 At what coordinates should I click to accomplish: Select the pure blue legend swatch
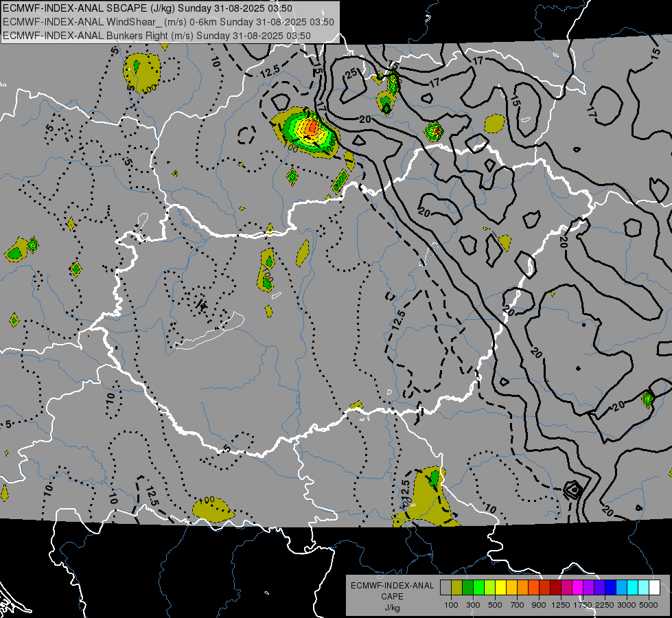[611, 587]
